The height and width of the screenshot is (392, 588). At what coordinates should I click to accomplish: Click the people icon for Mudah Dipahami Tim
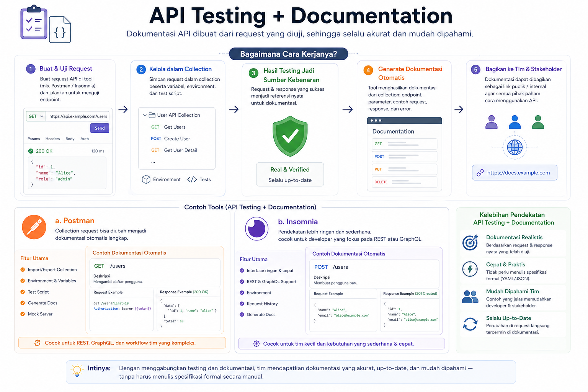pyautogui.click(x=470, y=297)
